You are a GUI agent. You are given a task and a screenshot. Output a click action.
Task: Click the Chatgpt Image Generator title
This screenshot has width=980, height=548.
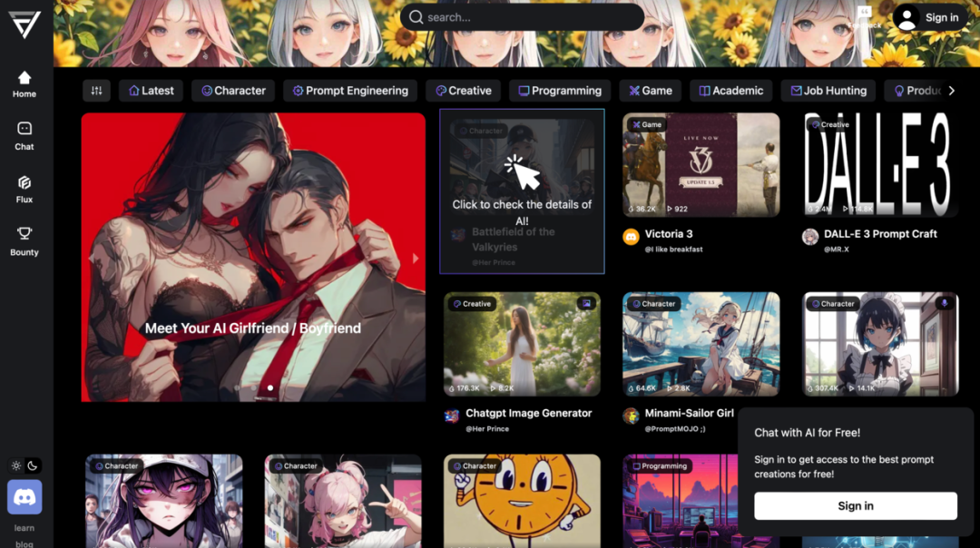tap(529, 413)
